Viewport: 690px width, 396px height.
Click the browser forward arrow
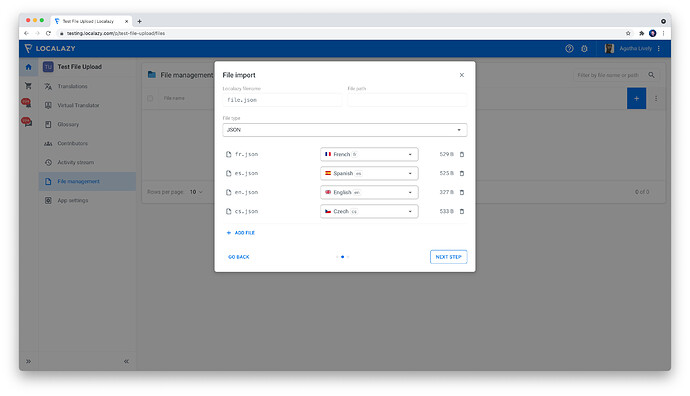pyautogui.click(x=37, y=33)
